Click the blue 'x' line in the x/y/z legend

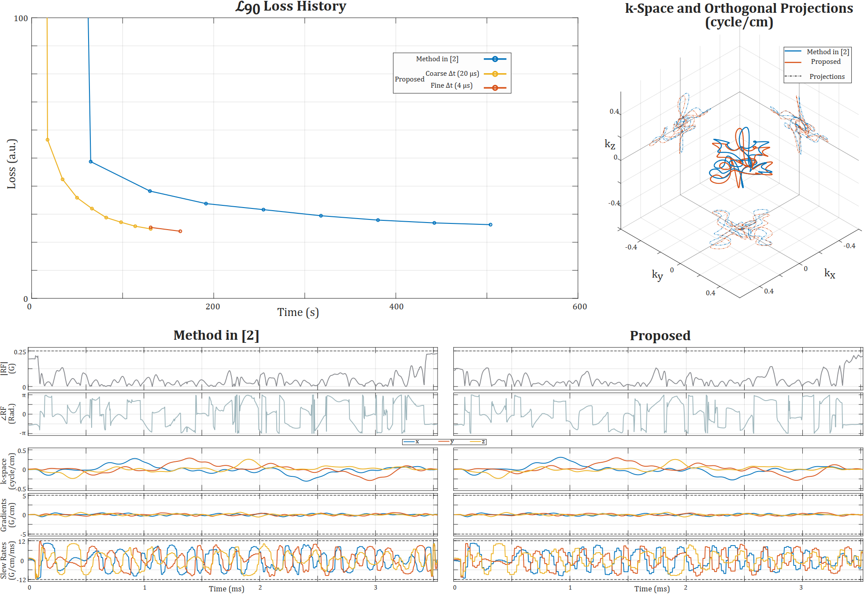(x=409, y=442)
